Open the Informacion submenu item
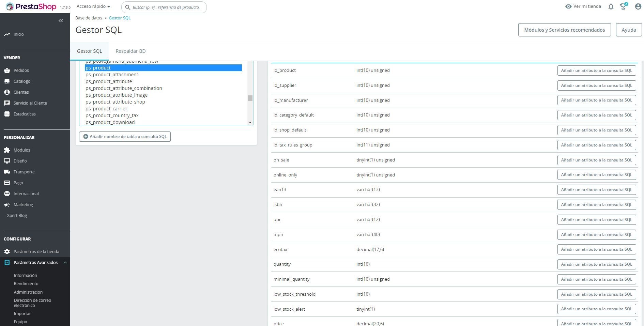644x326 pixels. pyautogui.click(x=25, y=276)
